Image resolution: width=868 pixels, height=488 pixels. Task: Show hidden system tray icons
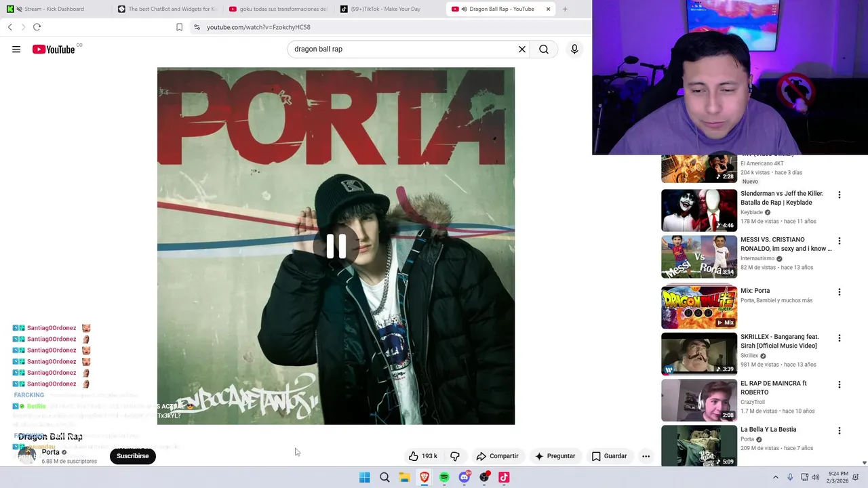776,477
